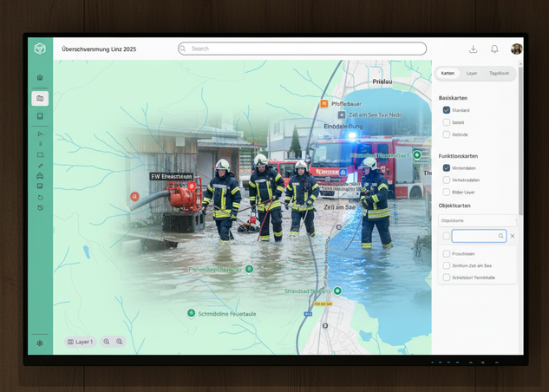Toggle the Verkehrsdaten checkbox
Viewport: 549px width, 392px height.
pyautogui.click(x=447, y=180)
